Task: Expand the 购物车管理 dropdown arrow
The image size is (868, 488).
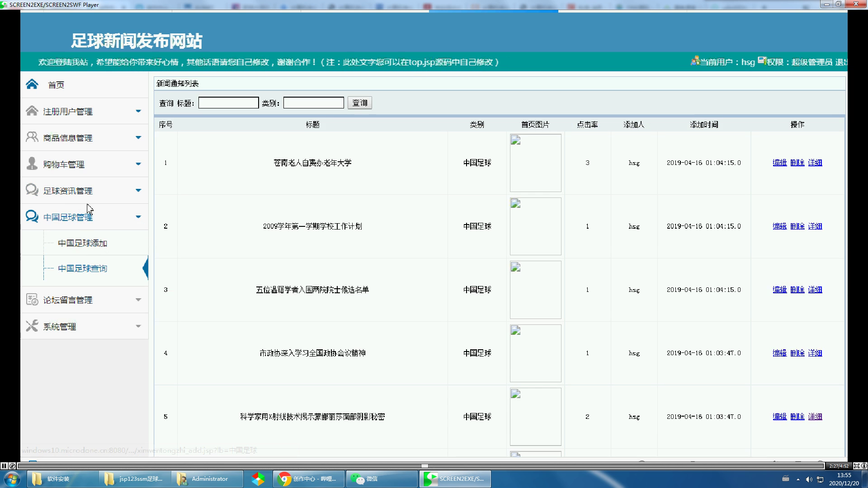Action: pos(138,164)
